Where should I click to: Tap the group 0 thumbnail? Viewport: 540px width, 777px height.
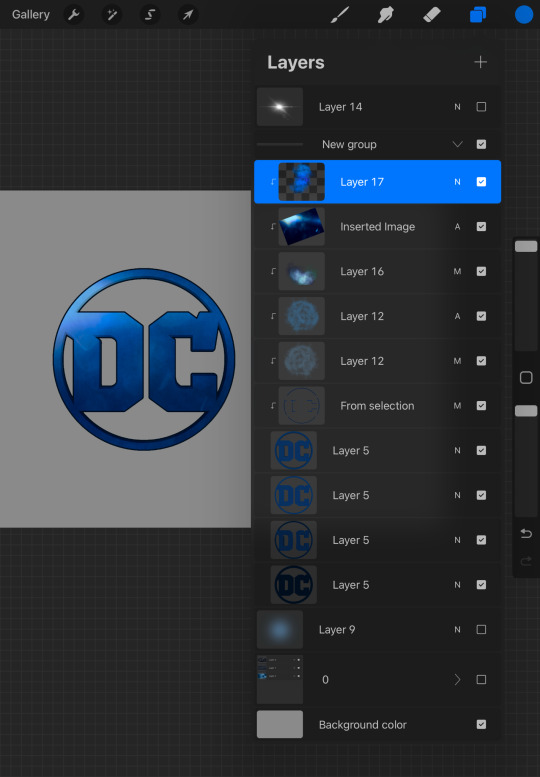tap(280, 679)
